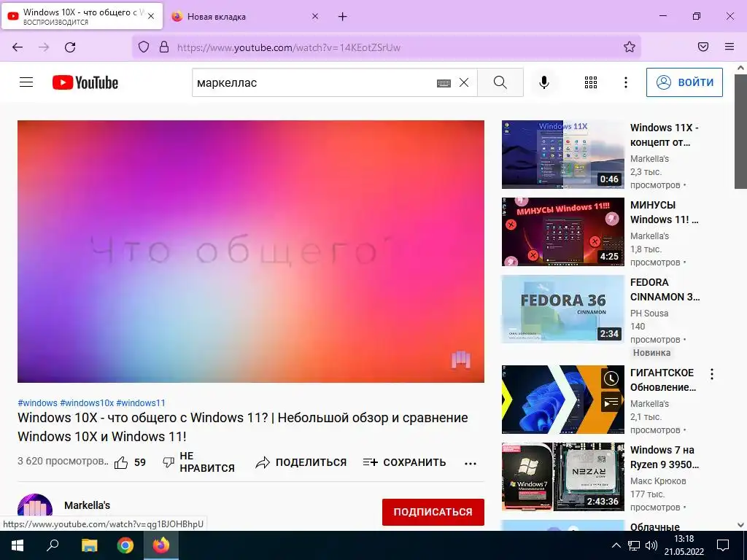
Task: Open Pocket save button
Action: point(703,47)
